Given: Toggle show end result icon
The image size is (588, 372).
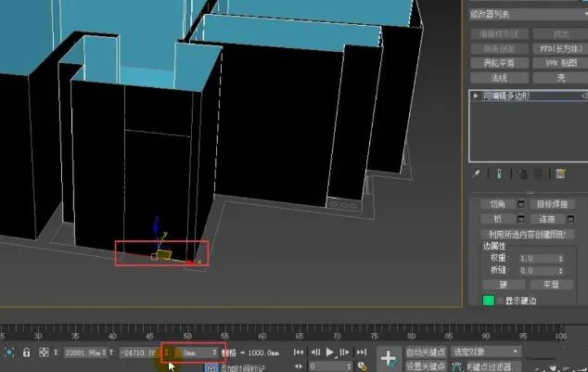Looking at the screenshot, I should 500,173.
